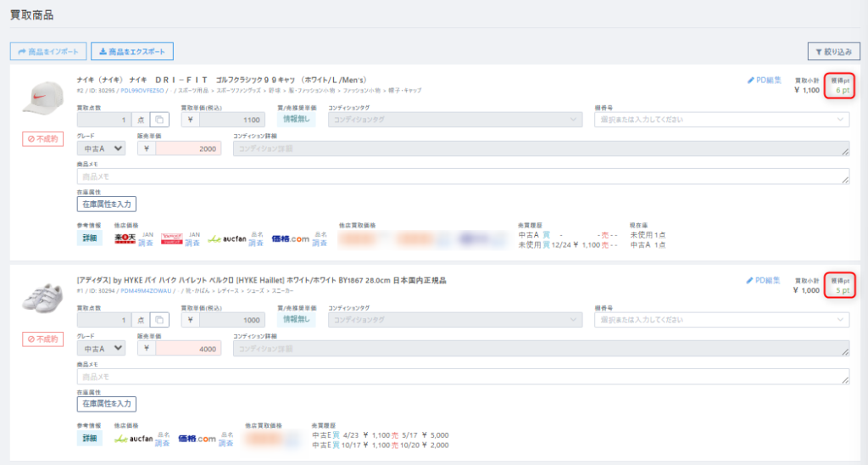Click the 価格.com logo in the sneaker's row
The height and width of the screenshot is (465, 868).
coord(197,439)
